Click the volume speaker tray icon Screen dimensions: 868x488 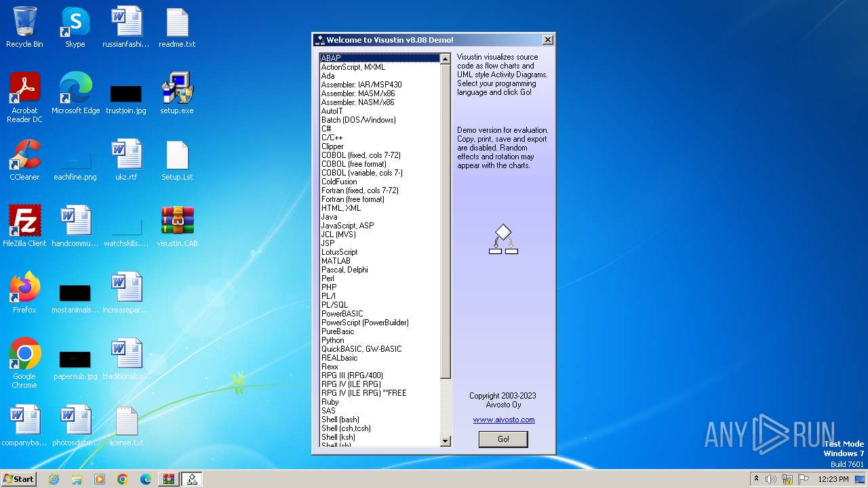[x=771, y=479]
